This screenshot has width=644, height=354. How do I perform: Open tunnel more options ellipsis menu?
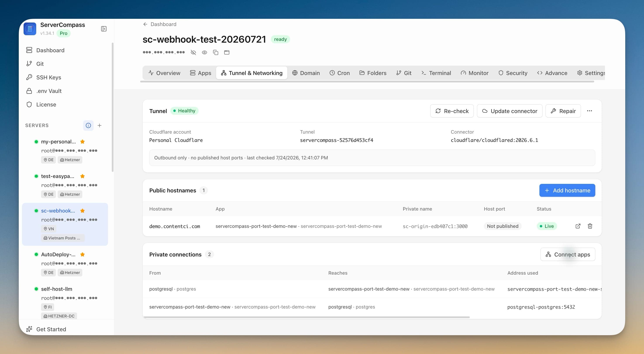point(589,111)
